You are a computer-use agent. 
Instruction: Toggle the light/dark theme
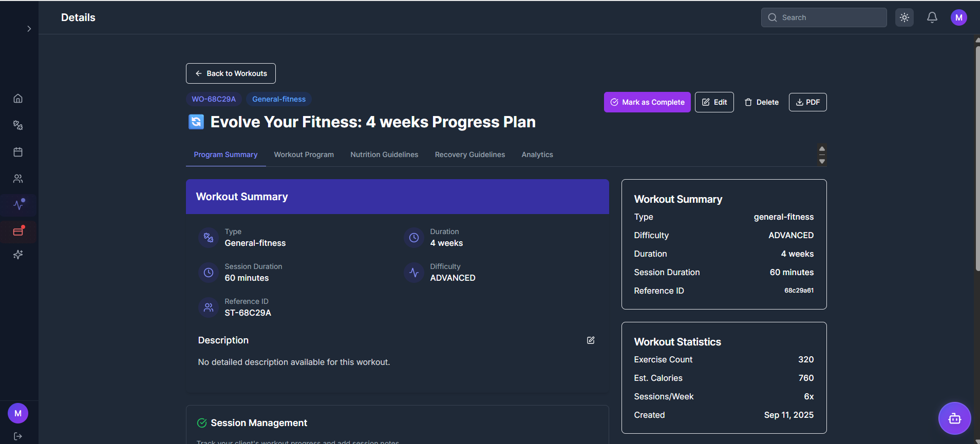pyautogui.click(x=904, y=17)
